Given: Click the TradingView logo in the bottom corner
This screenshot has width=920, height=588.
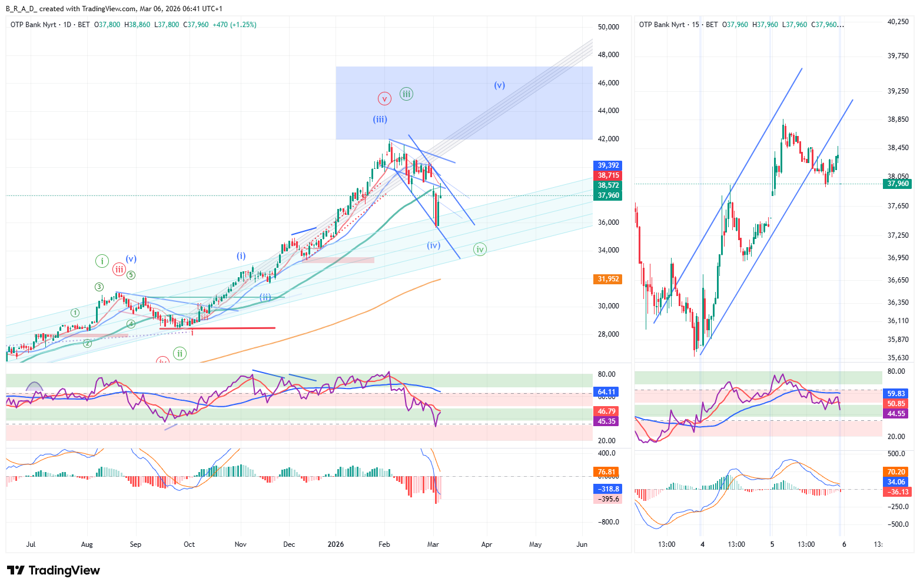Looking at the screenshot, I should click(53, 570).
